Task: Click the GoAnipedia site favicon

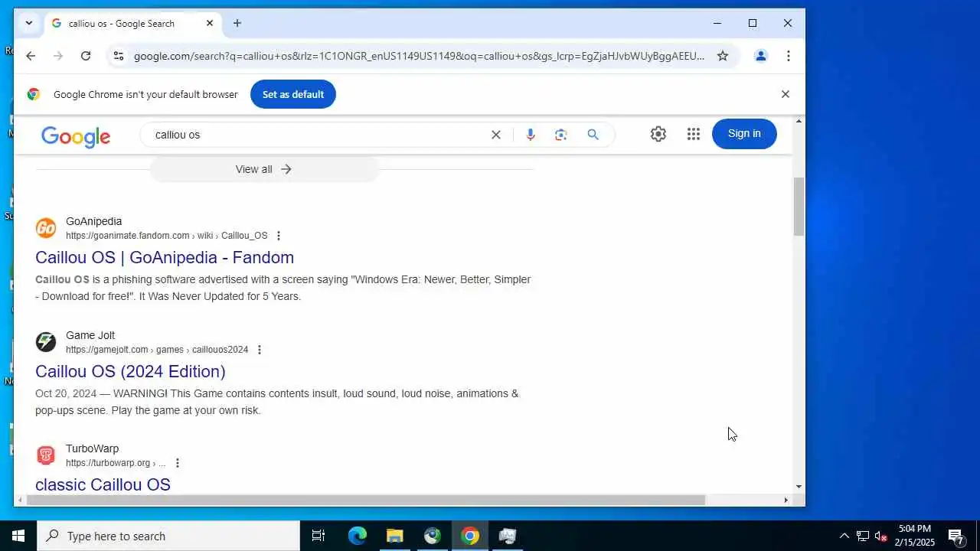Action: click(x=46, y=228)
